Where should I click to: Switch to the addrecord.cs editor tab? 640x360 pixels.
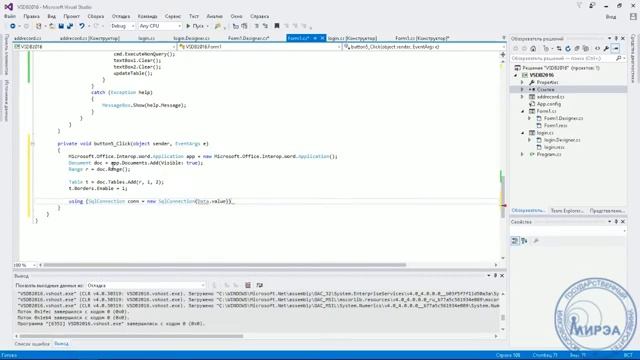(x=28, y=38)
